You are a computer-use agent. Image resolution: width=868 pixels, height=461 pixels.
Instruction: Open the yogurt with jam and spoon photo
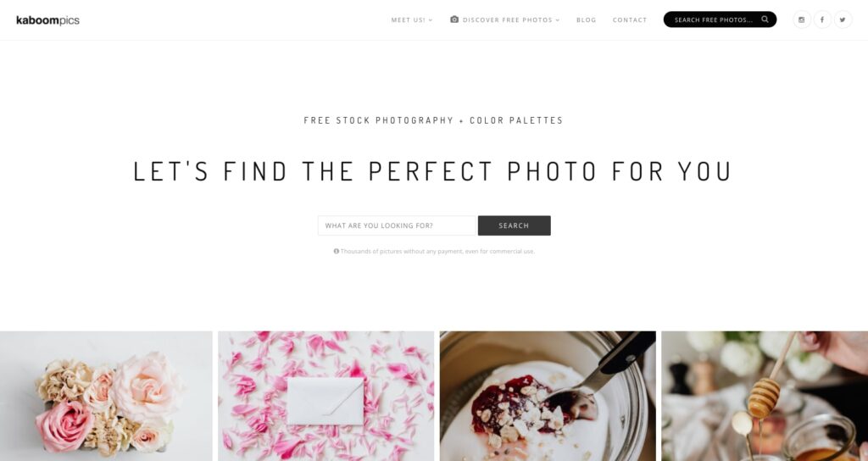(548, 397)
